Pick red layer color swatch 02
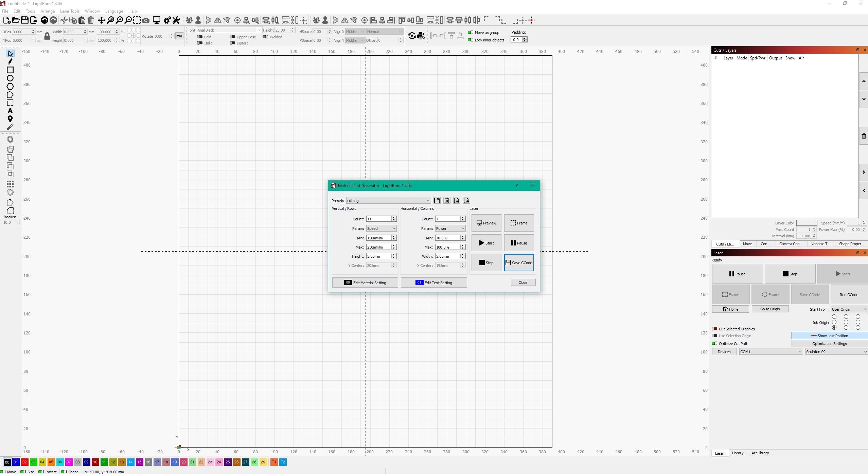 tap(24, 462)
